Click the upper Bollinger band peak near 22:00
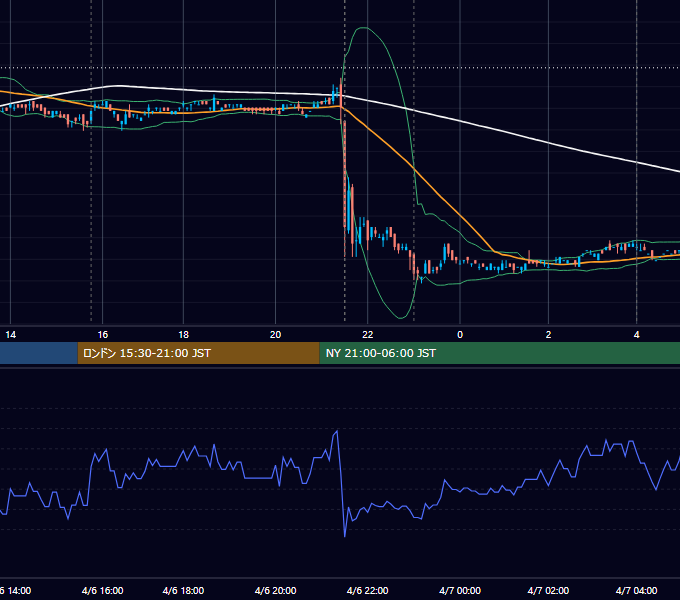 365,28
